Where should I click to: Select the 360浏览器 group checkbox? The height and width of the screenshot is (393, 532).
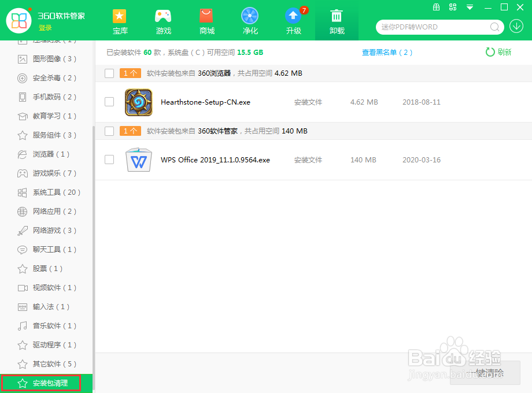pyautogui.click(x=109, y=73)
